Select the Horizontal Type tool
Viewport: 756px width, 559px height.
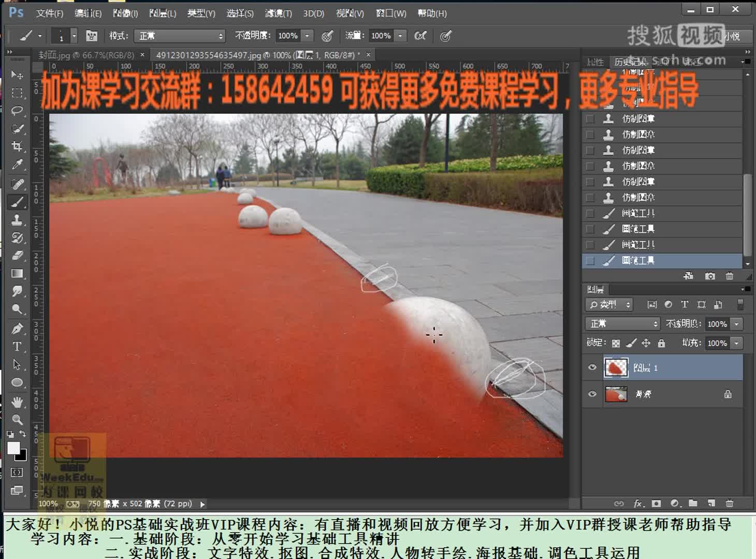[x=18, y=346]
